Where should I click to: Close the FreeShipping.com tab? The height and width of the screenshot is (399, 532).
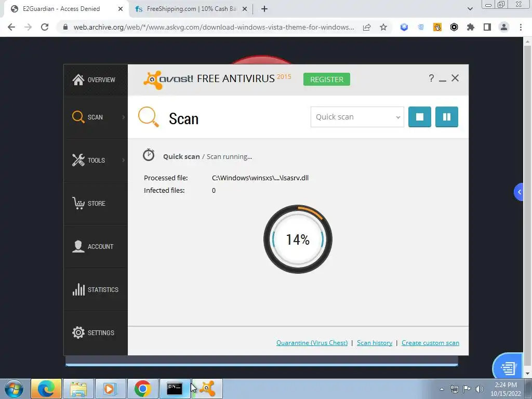245,9
